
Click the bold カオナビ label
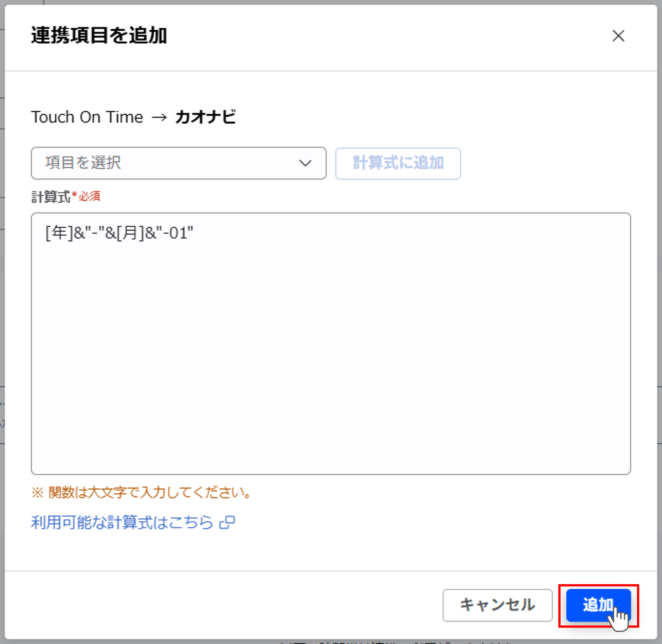click(x=205, y=117)
